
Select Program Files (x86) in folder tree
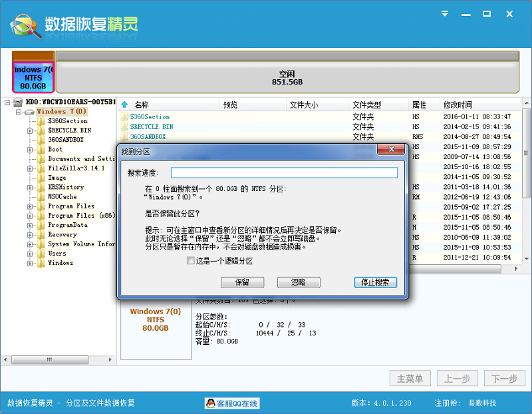(81, 216)
